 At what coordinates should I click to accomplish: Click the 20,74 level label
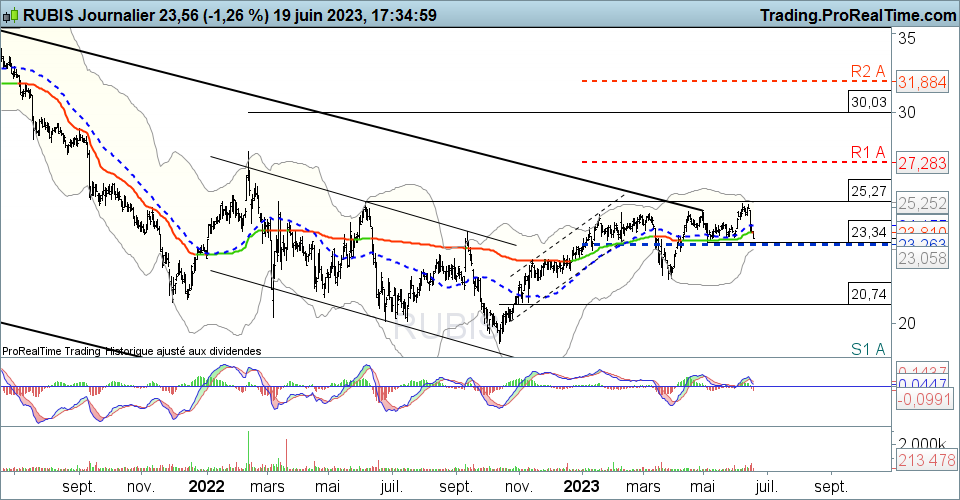[869, 294]
